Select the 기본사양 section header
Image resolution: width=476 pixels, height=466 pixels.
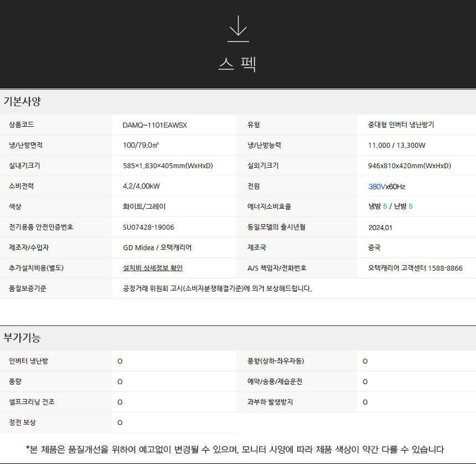coord(22,102)
